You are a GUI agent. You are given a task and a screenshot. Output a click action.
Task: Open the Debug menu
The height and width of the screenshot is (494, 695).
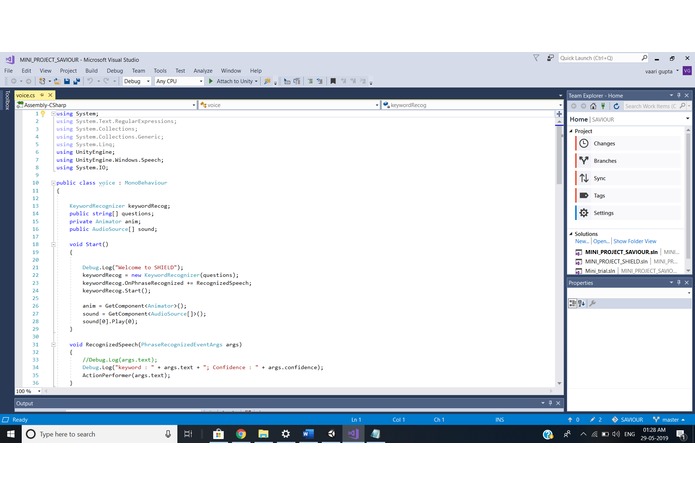click(x=115, y=70)
